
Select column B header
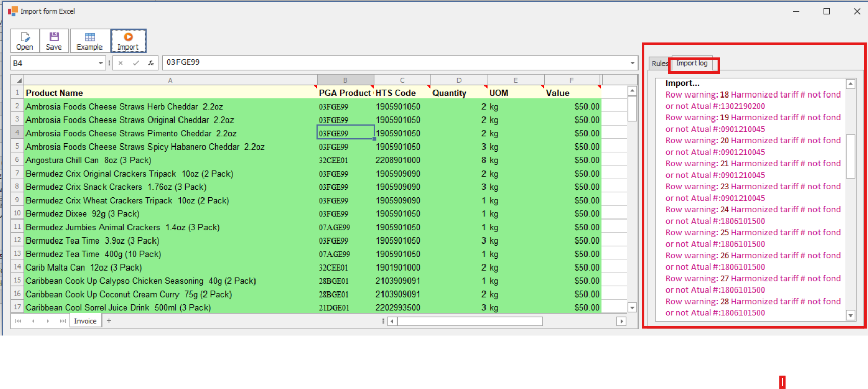pos(345,80)
